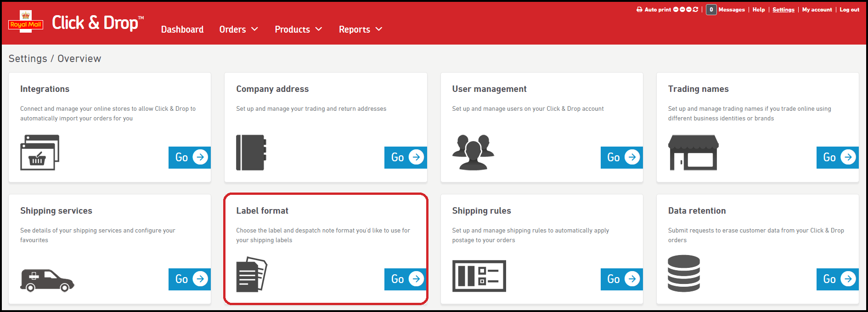Click the Log out link
The height and width of the screenshot is (312, 868).
[x=849, y=10]
